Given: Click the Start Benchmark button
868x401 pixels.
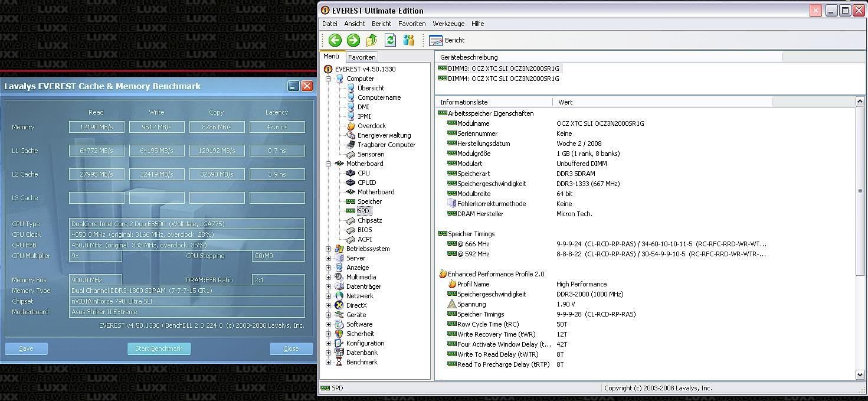Looking at the screenshot, I should [x=159, y=348].
